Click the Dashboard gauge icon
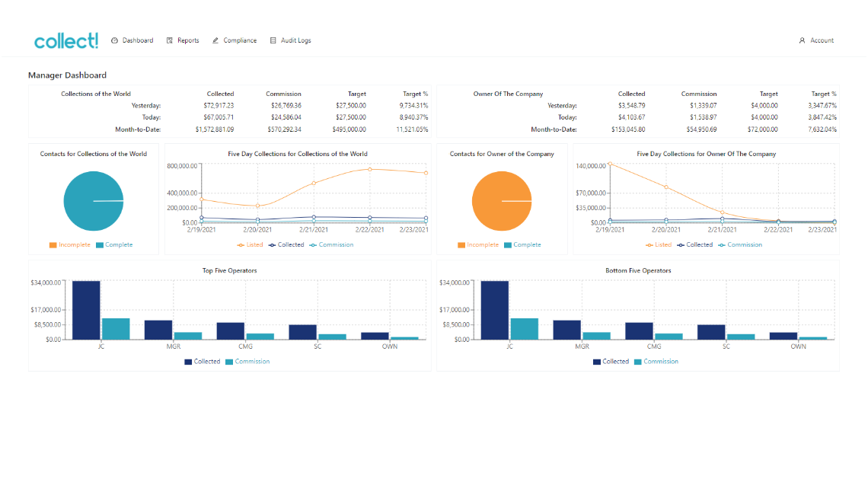The height and width of the screenshot is (482, 868). [x=114, y=40]
